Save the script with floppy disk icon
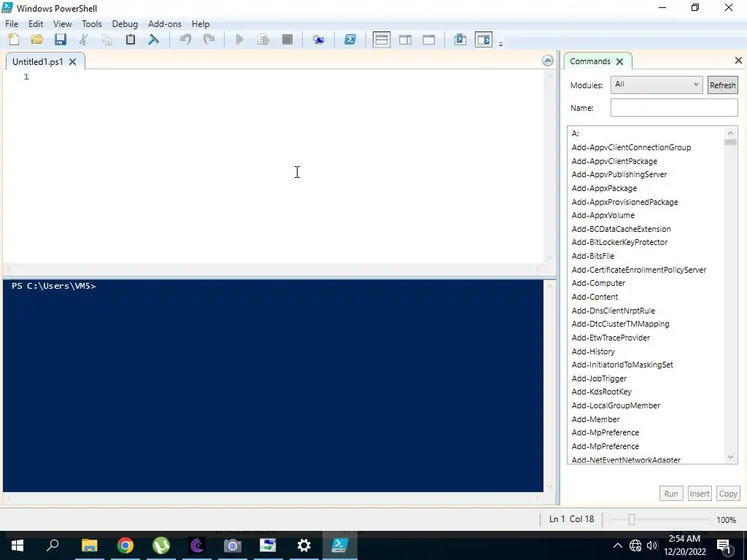 (x=60, y=39)
